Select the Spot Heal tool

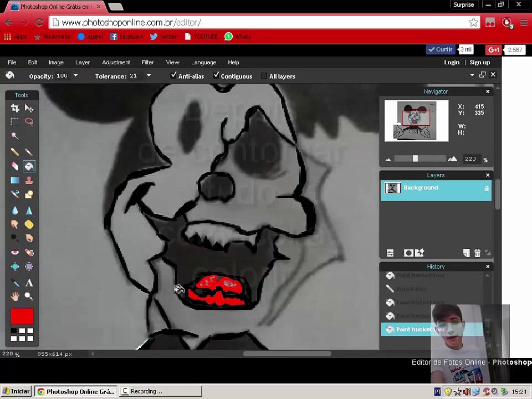(29, 253)
